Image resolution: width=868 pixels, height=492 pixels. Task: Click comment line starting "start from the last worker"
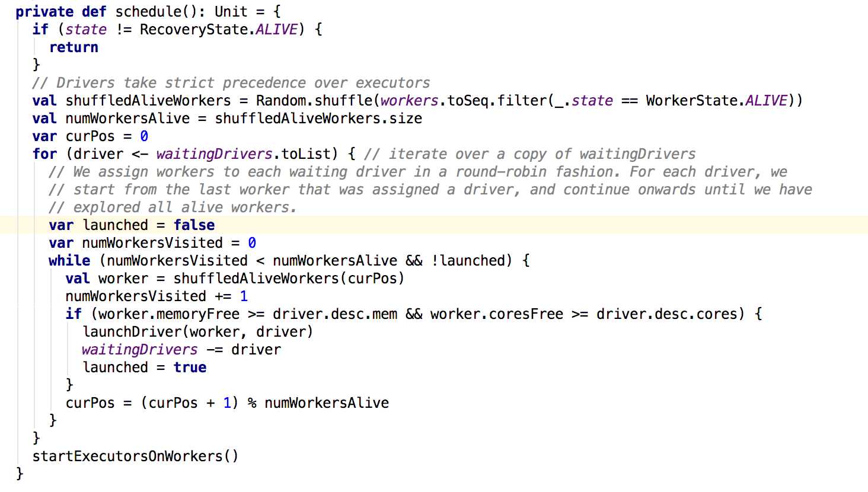[430, 190]
